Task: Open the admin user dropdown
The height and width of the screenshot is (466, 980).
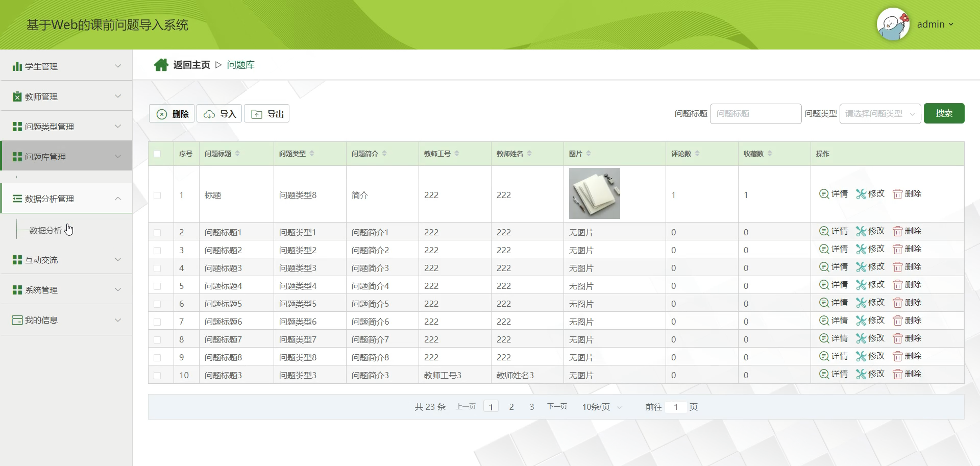Action: pyautogui.click(x=935, y=24)
